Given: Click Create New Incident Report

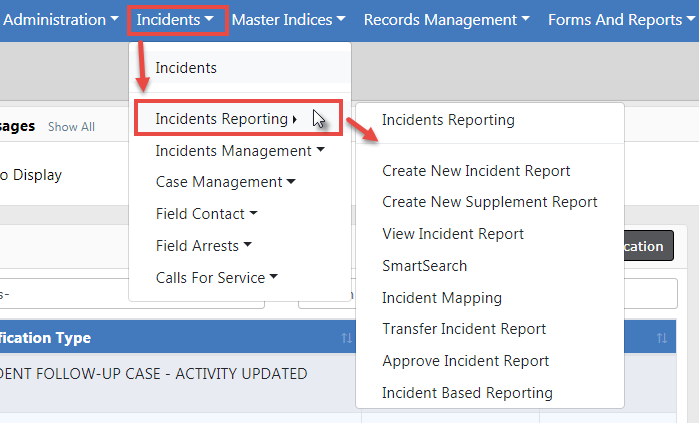Looking at the screenshot, I should pos(476,171).
